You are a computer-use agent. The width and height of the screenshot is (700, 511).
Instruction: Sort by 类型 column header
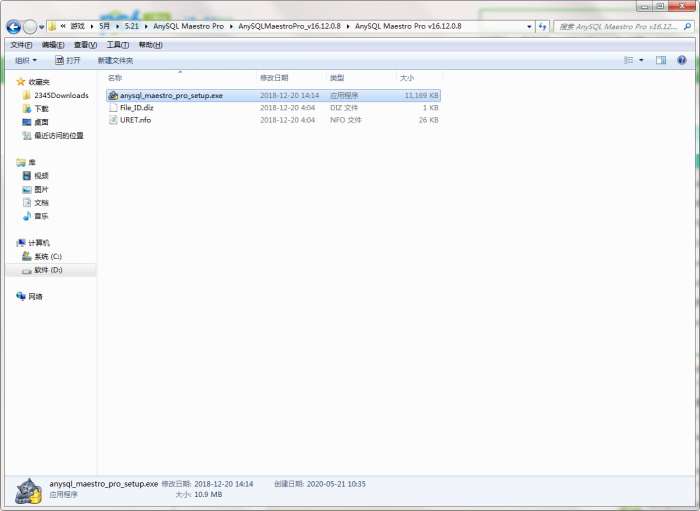click(x=337, y=78)
